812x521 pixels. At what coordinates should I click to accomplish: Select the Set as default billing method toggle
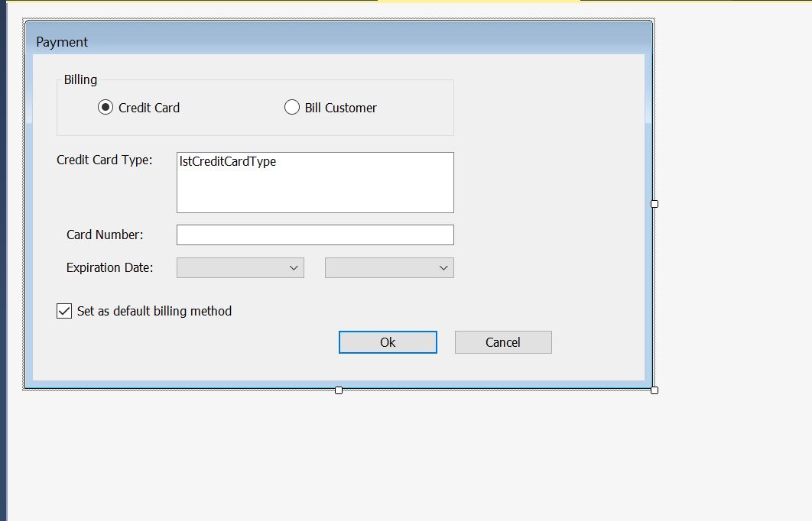(x=63, y=310)
